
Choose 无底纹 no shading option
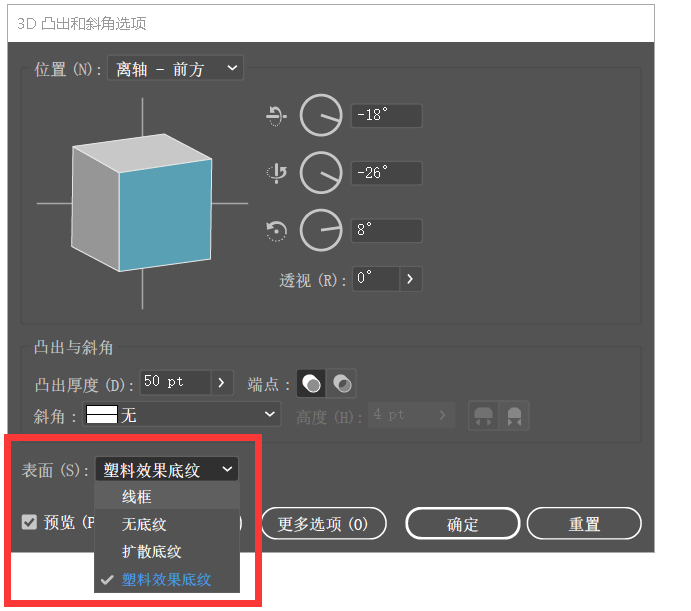pyautogui.click(x=167, y=524)
